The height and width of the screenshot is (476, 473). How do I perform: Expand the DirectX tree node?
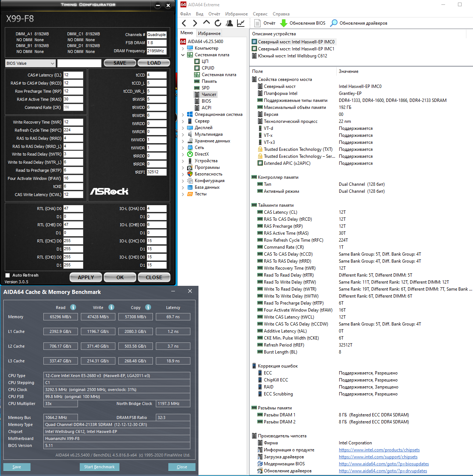tap(183, 154)
